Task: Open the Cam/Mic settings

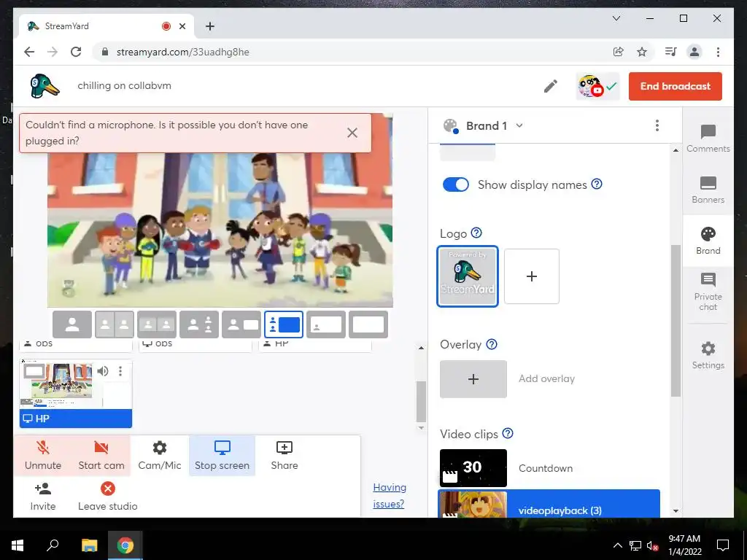Action: (160, 455)
